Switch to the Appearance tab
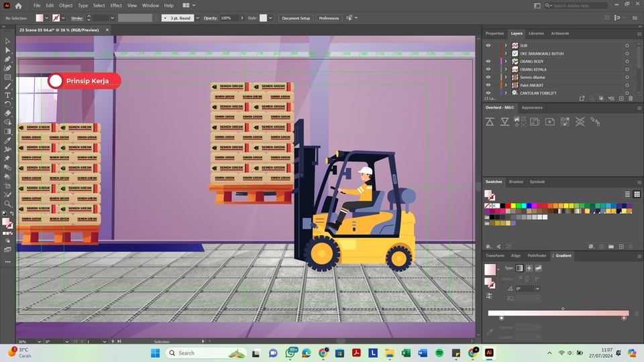This screenshot has width=644, height=362. (x=532, y=107)
